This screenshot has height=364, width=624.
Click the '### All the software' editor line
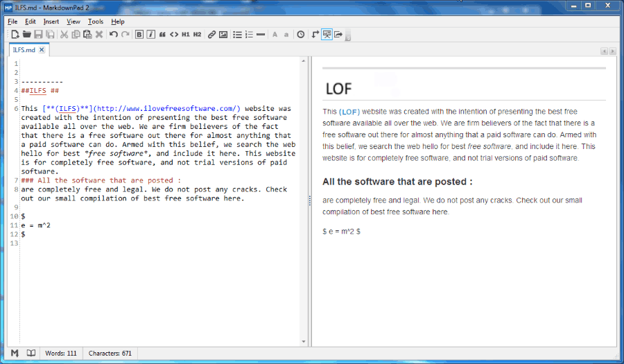(101, 180)
